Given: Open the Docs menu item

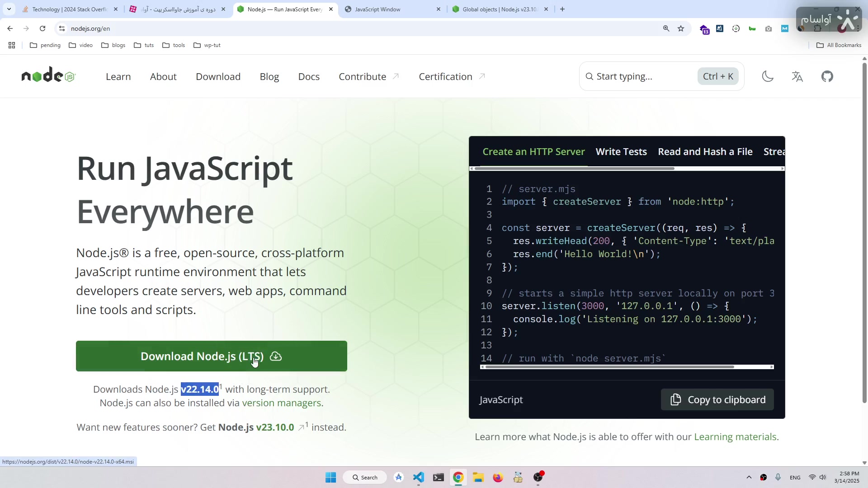Looking at the screenshot, I should 309,76.
